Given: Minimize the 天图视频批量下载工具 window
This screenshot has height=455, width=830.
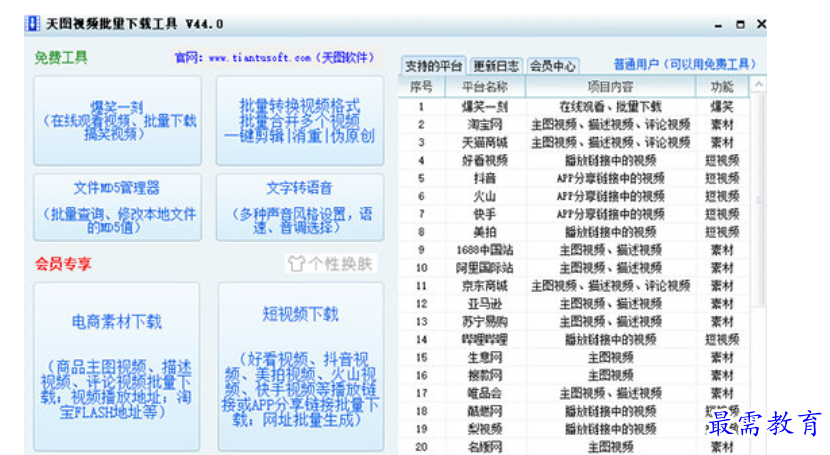Looking at the screenshot, I should point(718,25).
